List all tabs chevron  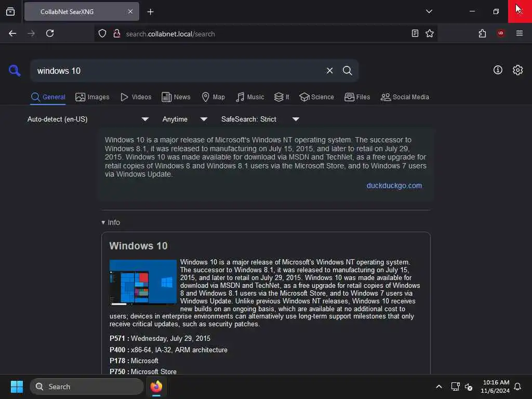[429, 11]
